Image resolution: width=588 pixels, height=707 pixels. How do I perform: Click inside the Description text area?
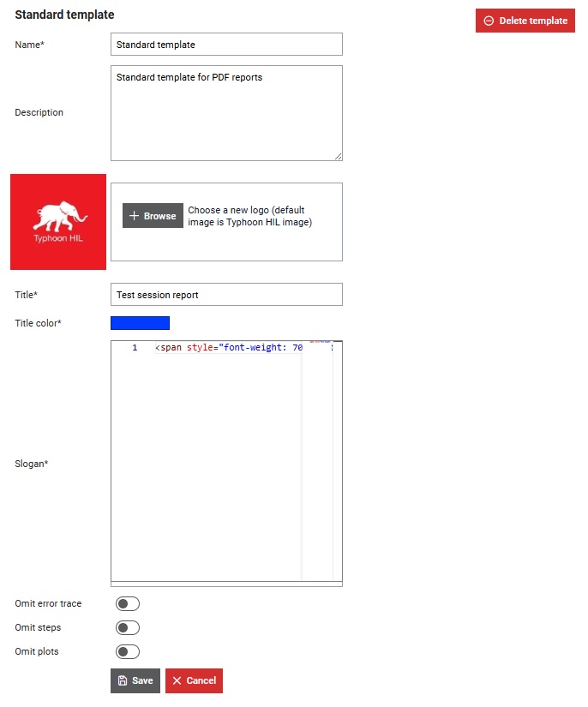pyautogui.click(x=226, y=113)
